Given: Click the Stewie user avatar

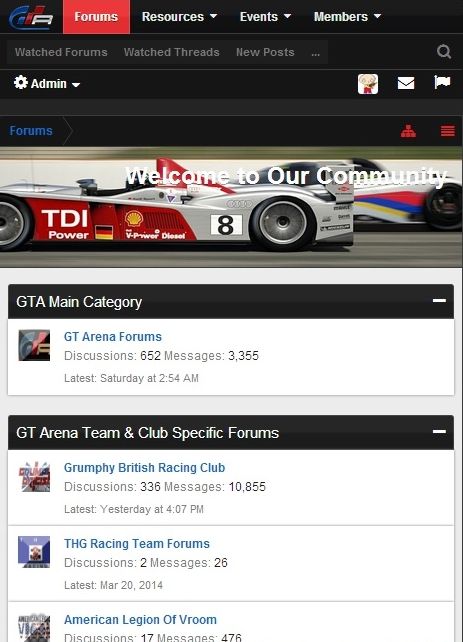Looking at the screenshot, I should [x=368, y=84].
